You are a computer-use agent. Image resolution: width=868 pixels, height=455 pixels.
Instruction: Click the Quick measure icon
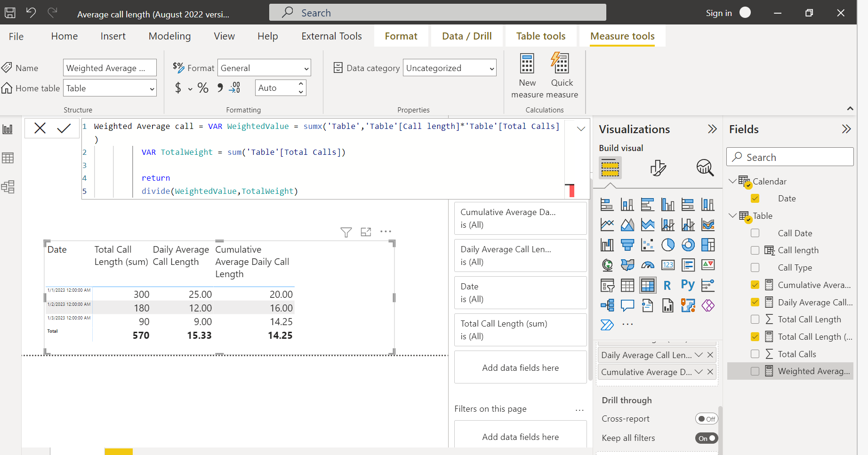click(560, 63)
